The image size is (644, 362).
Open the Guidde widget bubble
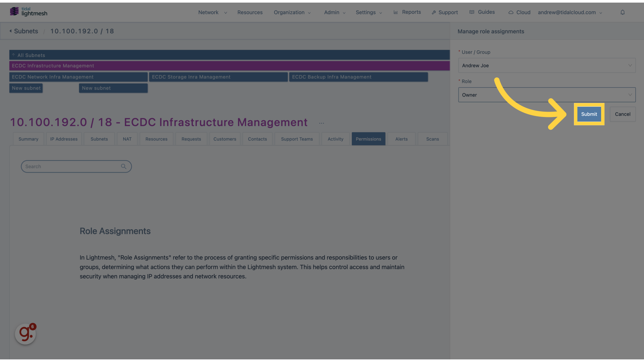point(25,334)
